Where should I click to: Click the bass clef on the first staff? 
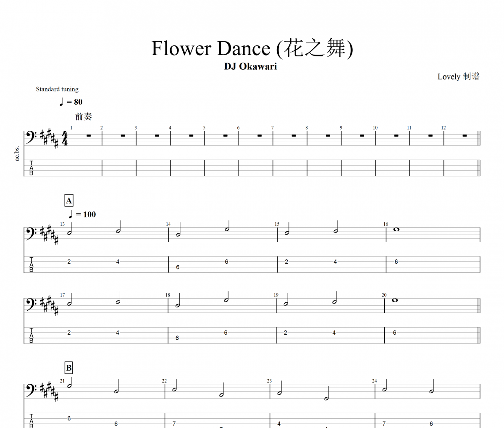click(x=31, y=137)
